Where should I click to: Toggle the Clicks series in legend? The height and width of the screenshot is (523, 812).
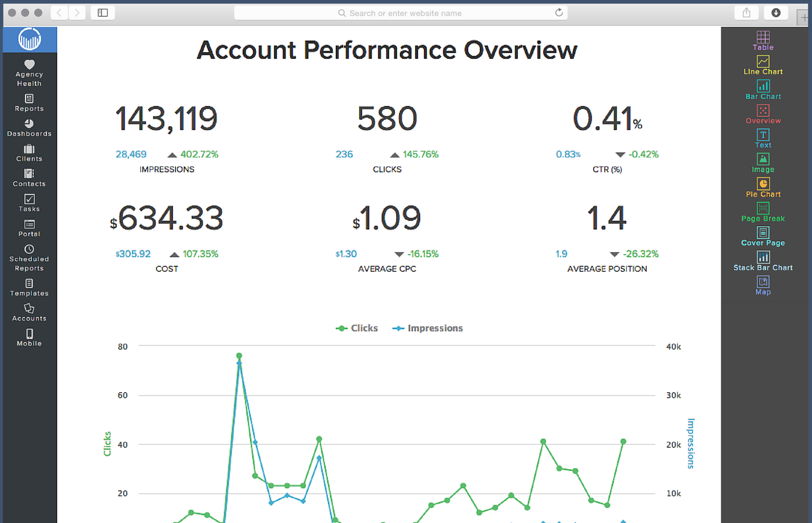(x=357, y=328)
